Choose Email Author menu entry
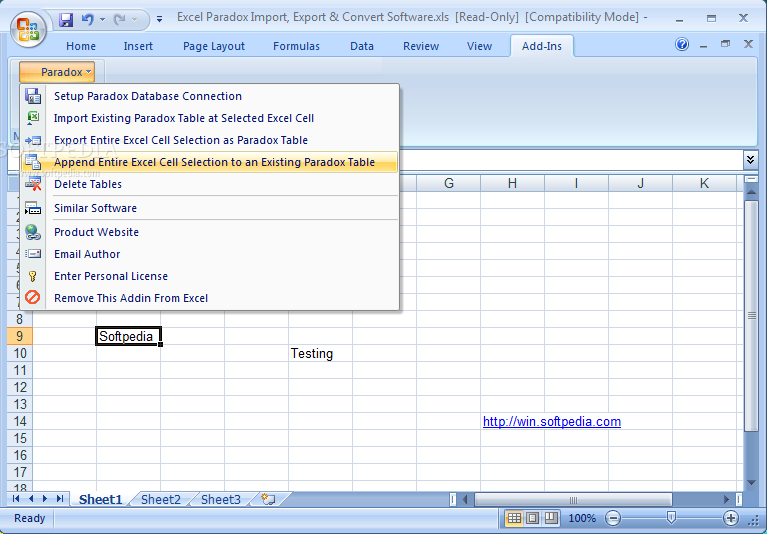This screenshot has height=534, width=767. click(210, 254)
